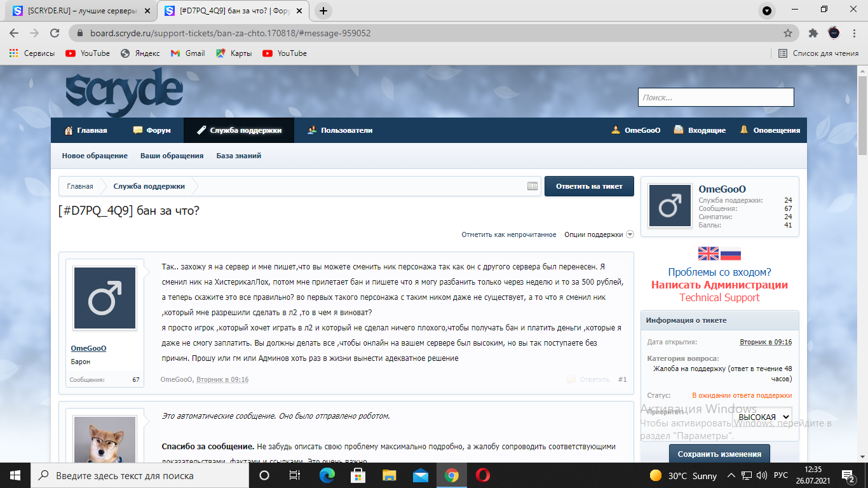Image resolution: width=868 pixels, height=488 pixels.
Task: Click the Scryde logo
Action: click(124, 93)
